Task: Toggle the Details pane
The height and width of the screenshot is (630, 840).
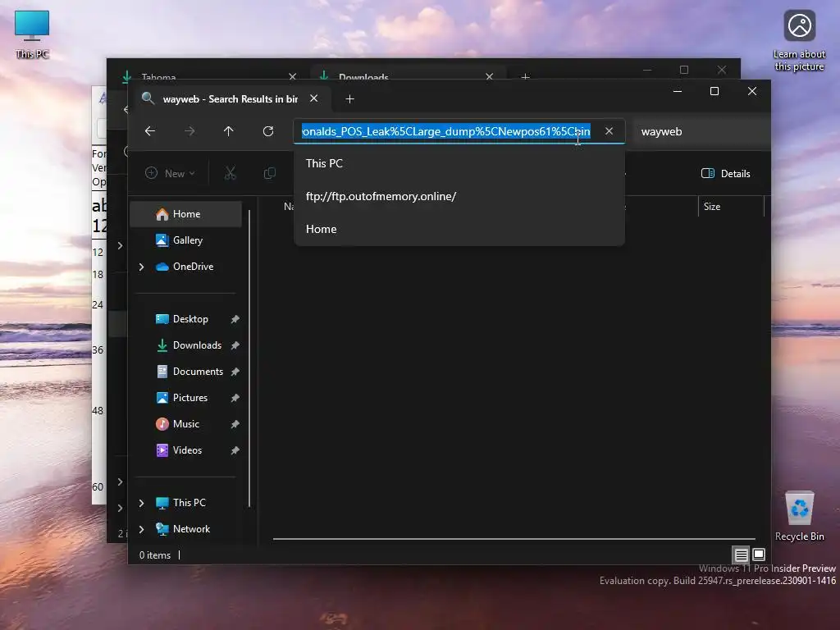Action: [x=726, y=173]
